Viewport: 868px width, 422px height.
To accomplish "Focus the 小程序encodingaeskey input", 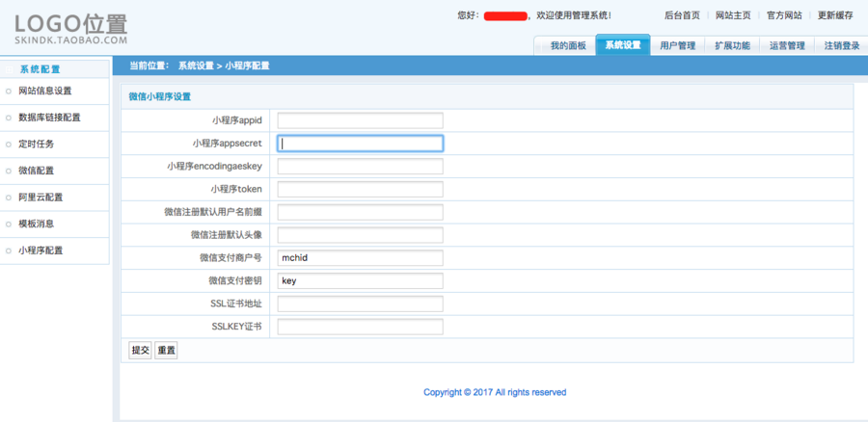I will point(361,167).
